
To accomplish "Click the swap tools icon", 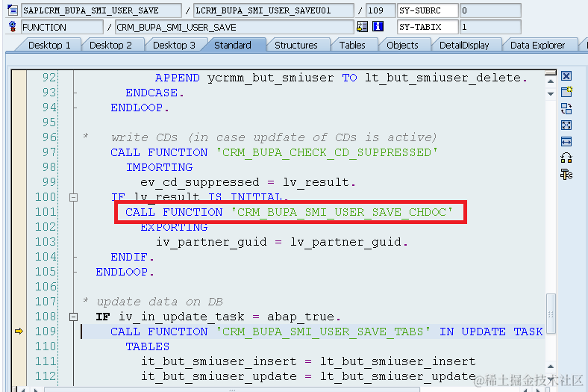I will coord(566,109).
